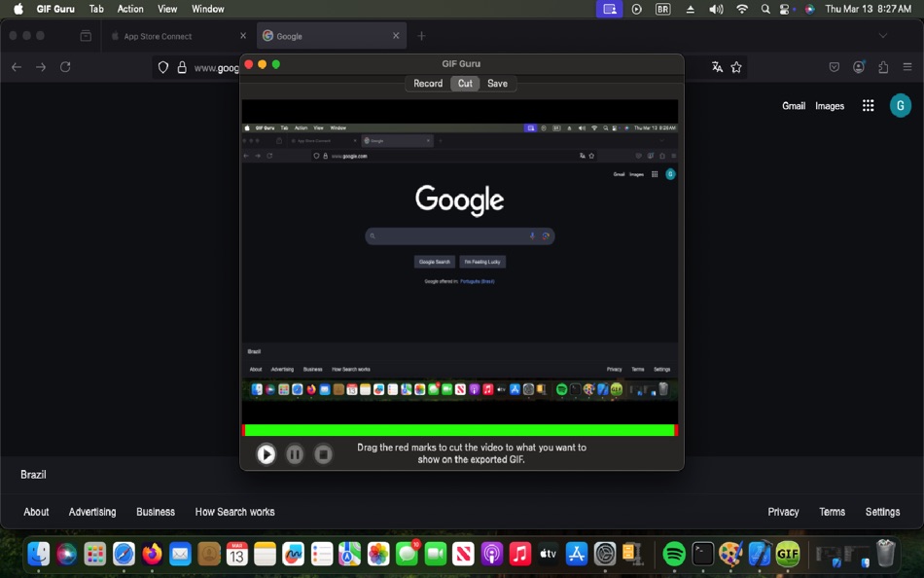Open Finder from the Dock
Image resolution: width=924 pixels, height=578 pixels.
point(38,554)
